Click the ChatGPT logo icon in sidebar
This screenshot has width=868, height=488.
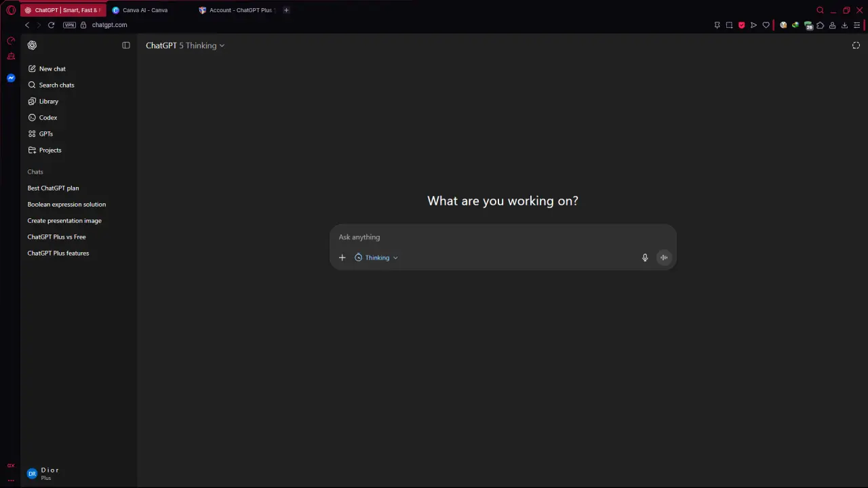[x=32, y=45]
